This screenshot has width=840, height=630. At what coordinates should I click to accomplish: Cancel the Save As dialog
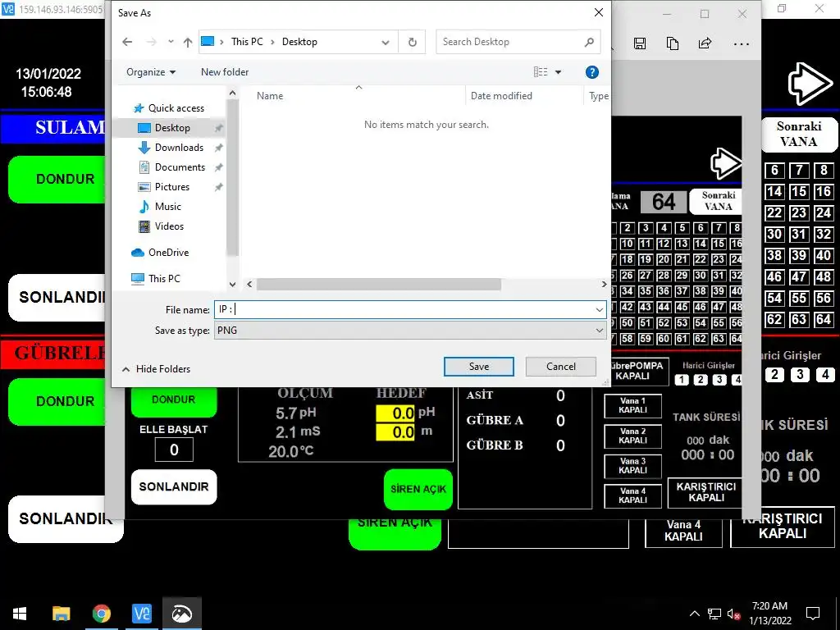click(x=561, y=367)
